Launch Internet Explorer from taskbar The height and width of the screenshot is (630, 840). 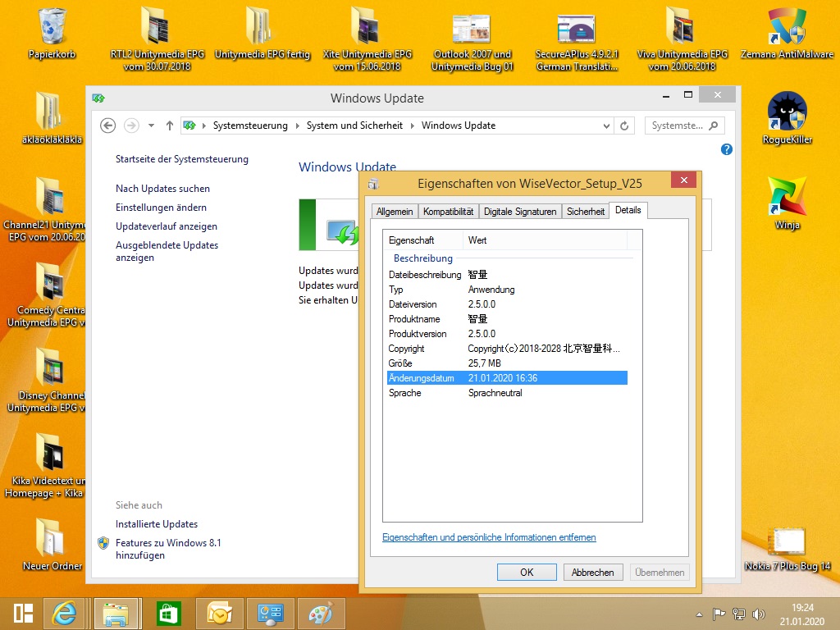click(x=65, y=614)
